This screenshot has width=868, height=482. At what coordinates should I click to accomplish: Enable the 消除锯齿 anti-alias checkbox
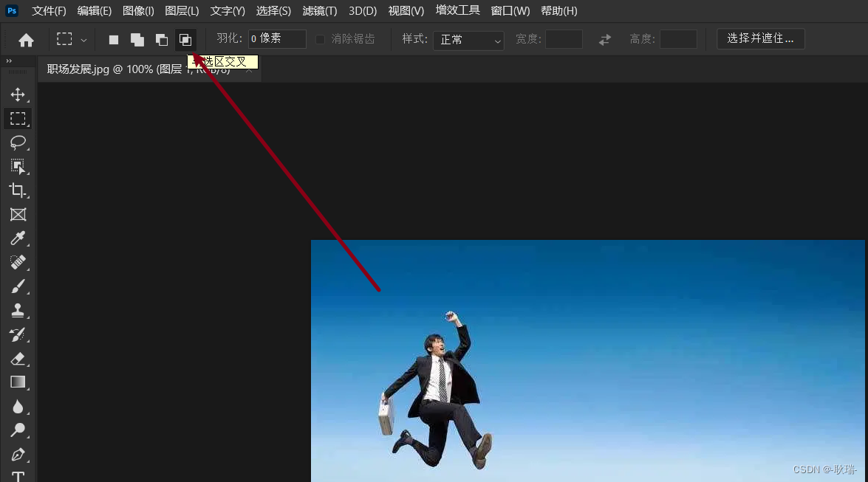point(320,38)
